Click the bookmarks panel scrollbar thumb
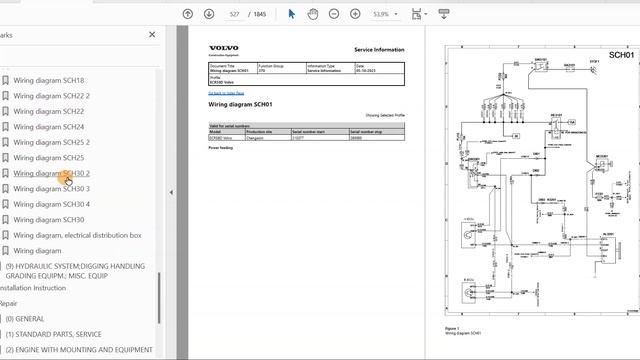 tap(159, 298)
